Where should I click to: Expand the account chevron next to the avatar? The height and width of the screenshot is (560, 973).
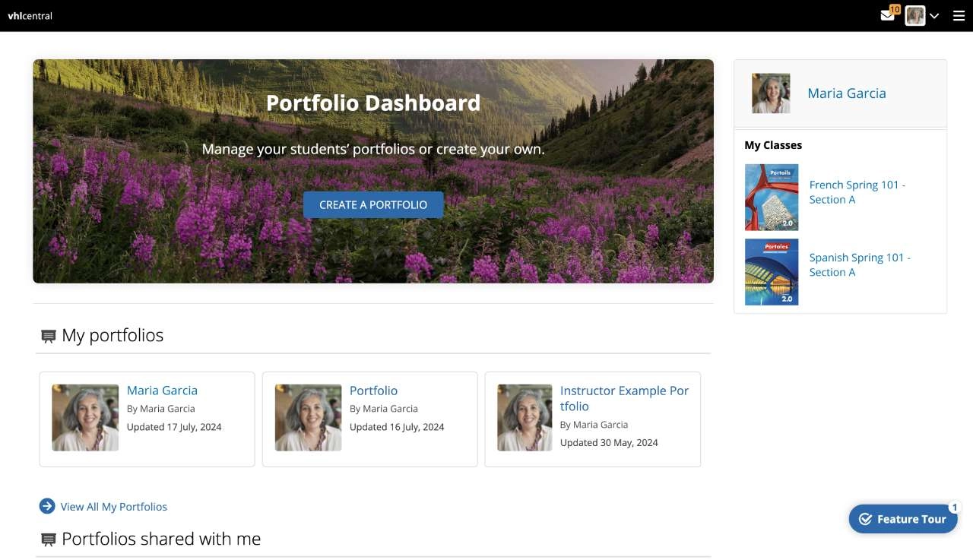pyautogui.click(x=934, y=15)
